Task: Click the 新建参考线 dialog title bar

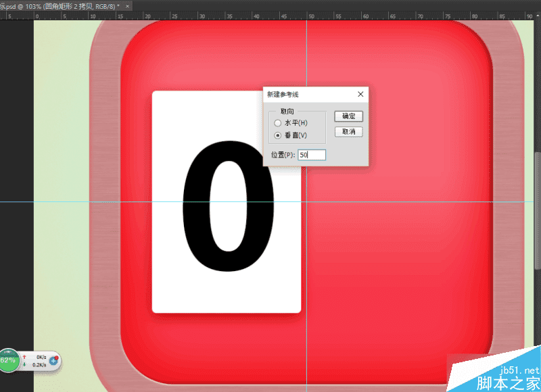Action: point(310,94)
